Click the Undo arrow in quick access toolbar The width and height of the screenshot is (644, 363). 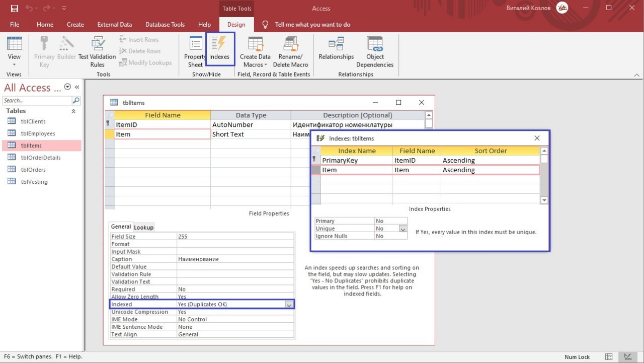[x=29, y=8]
